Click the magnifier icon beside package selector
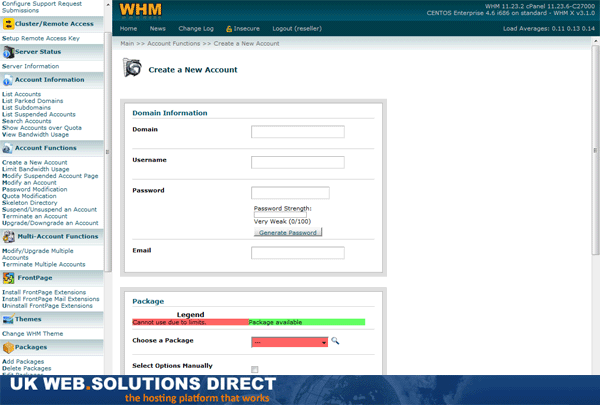The height and width of the screenshot is (405, 600). click(x=336, y=341)
